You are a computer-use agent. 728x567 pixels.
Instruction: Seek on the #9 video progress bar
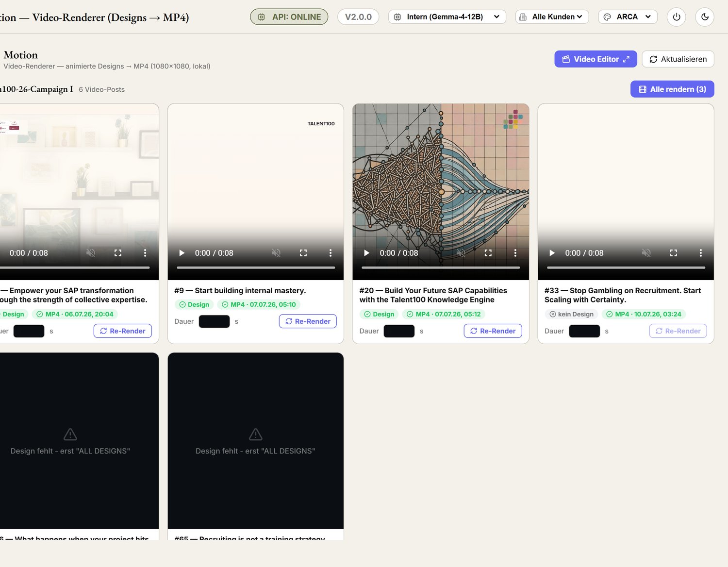tap(256, 267)
